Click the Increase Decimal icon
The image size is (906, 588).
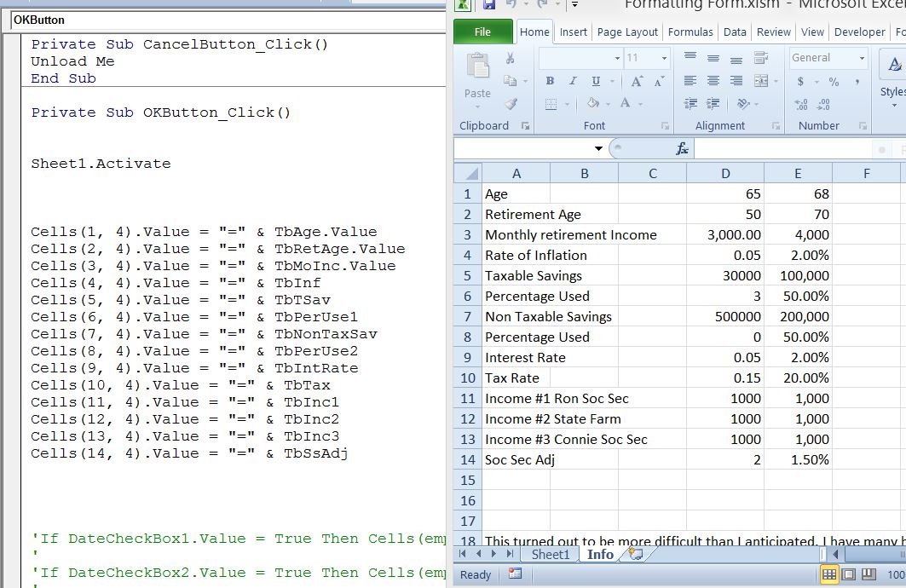click(x=801, y=104)
